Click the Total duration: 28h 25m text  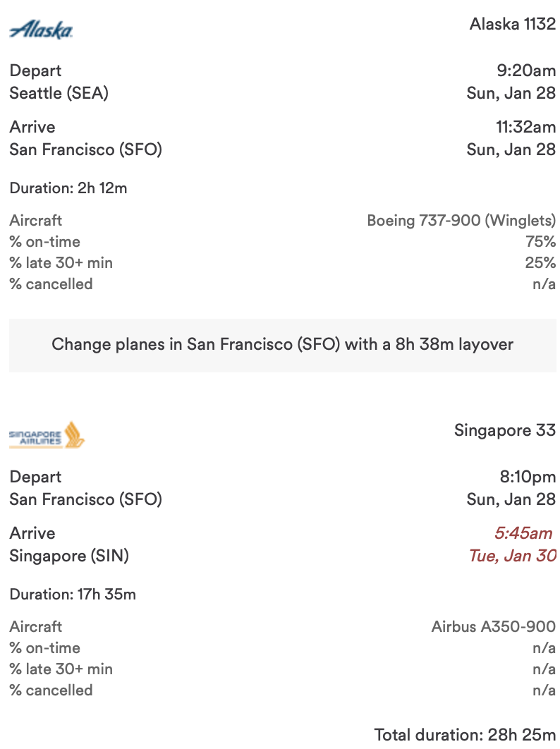pyautogui.click(x=465, y=735)
